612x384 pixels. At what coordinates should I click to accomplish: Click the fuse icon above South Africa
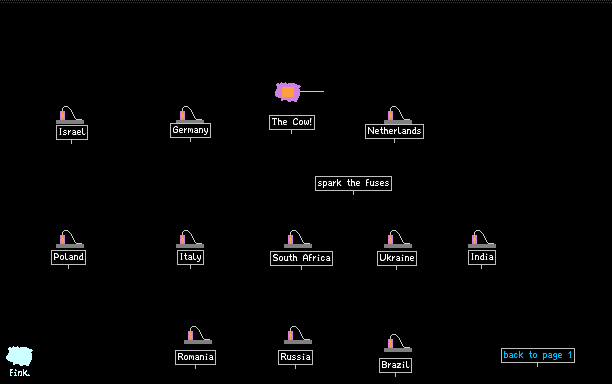click(x=298, y=239)
